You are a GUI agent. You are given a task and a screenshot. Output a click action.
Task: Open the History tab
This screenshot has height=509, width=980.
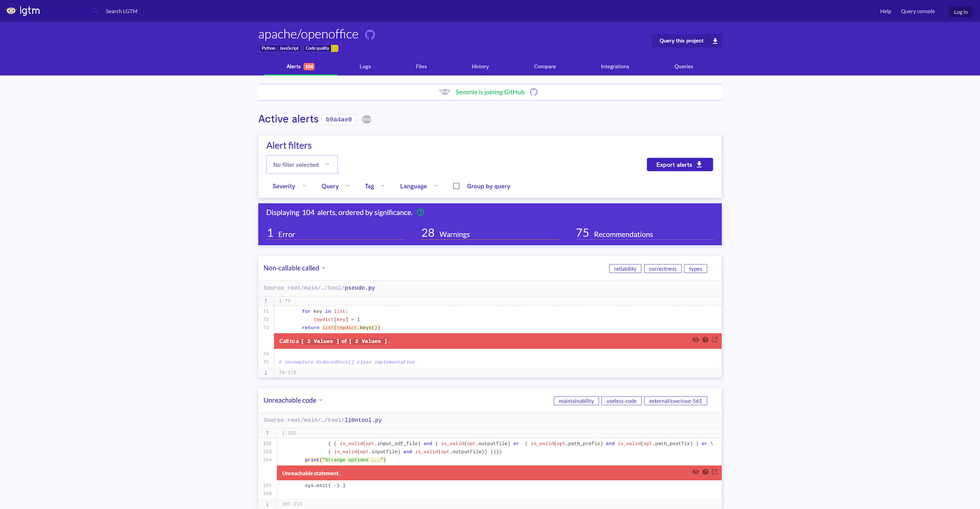(x=480, y=67)
